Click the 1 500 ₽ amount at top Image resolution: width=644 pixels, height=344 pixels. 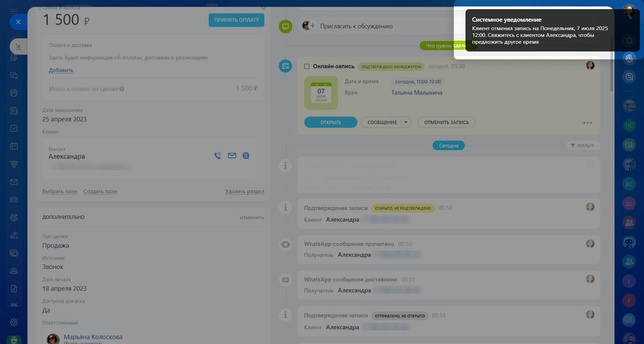[x=66, y=20]
